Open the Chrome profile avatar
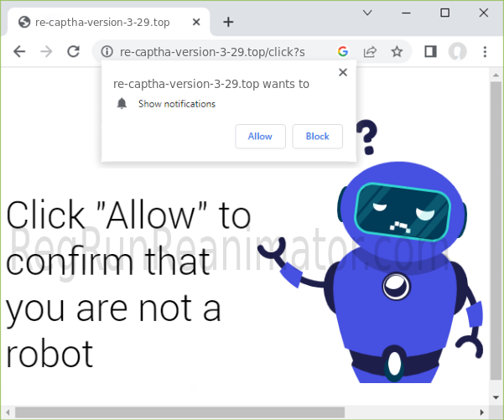This screenshot has height=420, width=504. (x=457, y=52)
